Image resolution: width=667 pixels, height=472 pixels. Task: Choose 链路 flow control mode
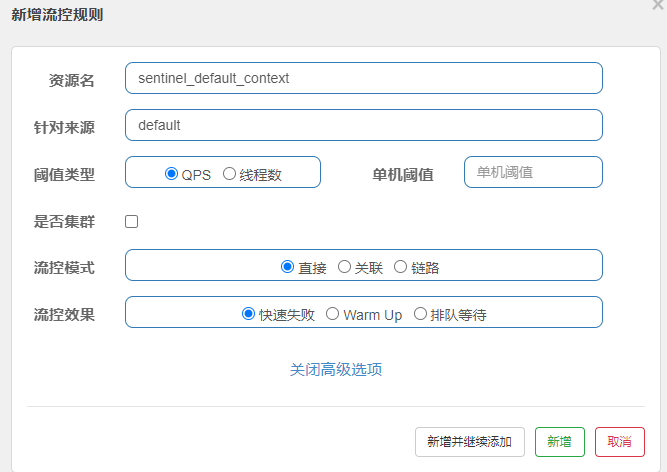click(x=400, y=267)
